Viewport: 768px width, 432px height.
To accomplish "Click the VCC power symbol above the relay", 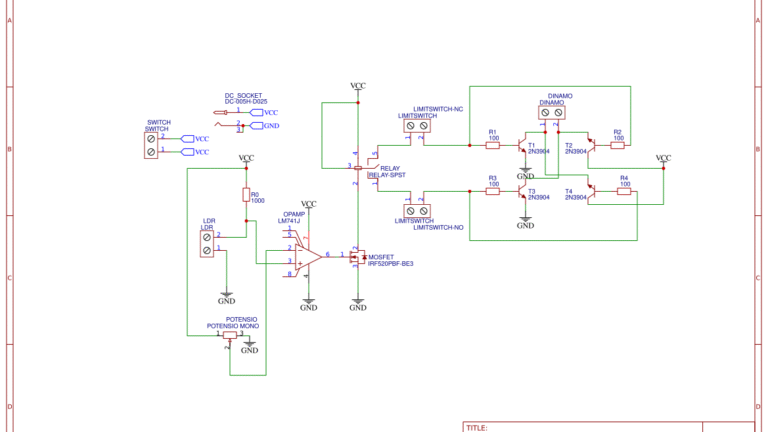I will point(358,89).
